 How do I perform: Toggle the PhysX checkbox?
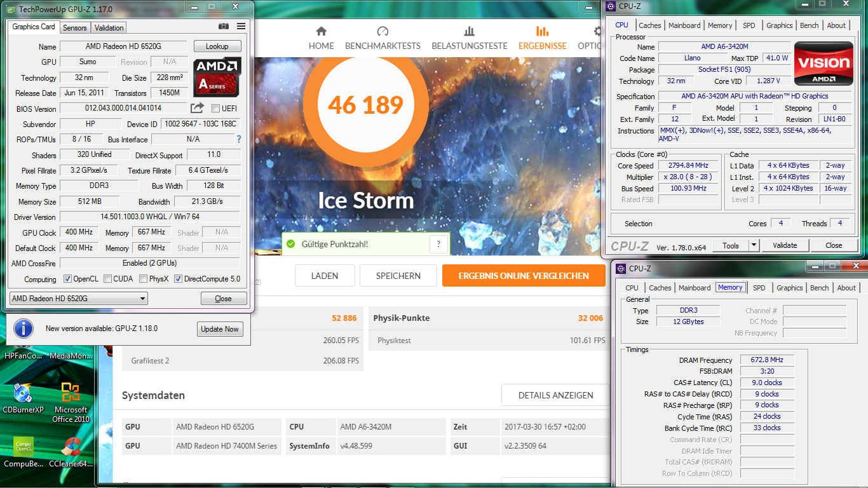(x=144, y=279)
